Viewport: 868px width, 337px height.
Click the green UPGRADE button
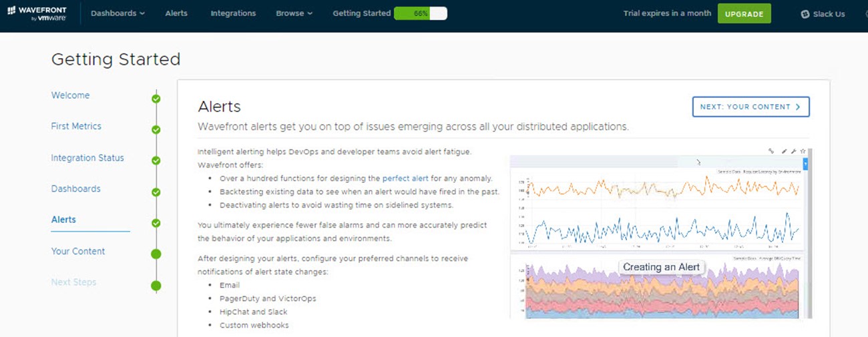[x=744, y=13]
